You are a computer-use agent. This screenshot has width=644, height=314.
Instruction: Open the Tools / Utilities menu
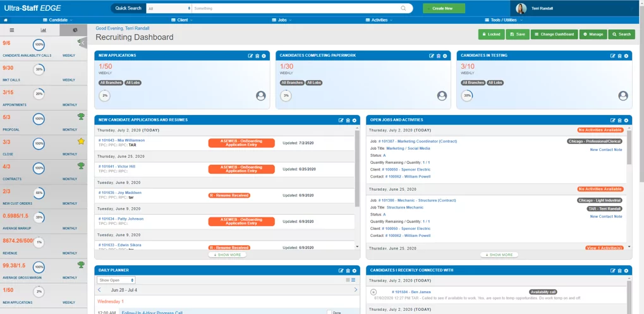504,20
